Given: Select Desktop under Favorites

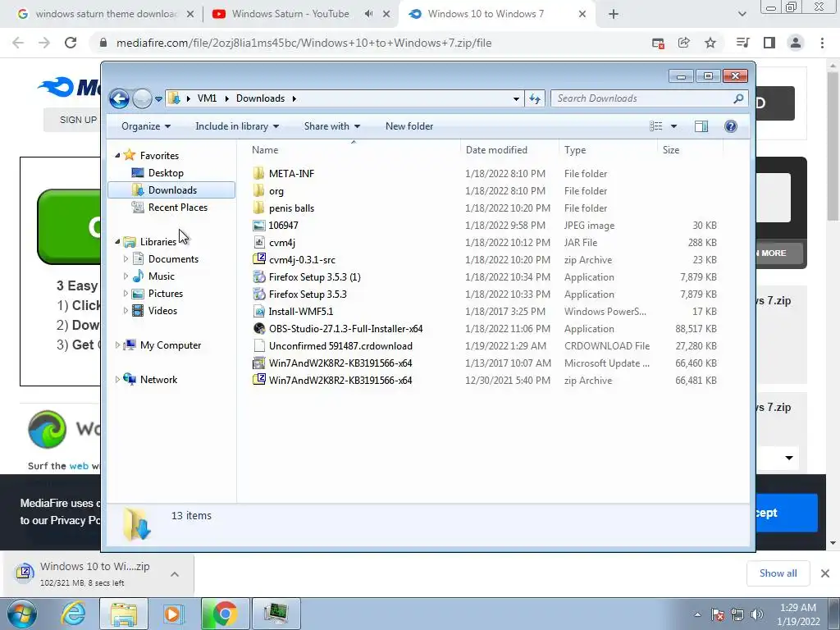Looking at the screenshot, I should pyautogui.click(x=166, y=173).
